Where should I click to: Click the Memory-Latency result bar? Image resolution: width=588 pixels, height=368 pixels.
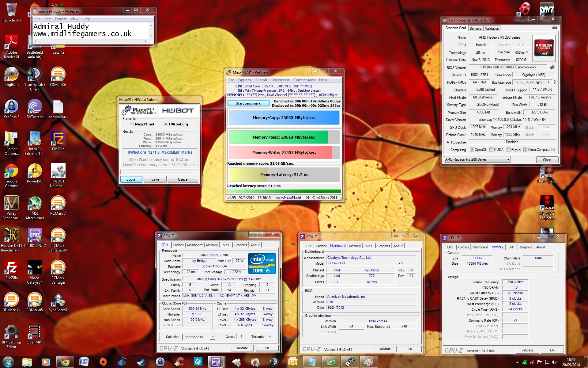(x=284, y=174)
